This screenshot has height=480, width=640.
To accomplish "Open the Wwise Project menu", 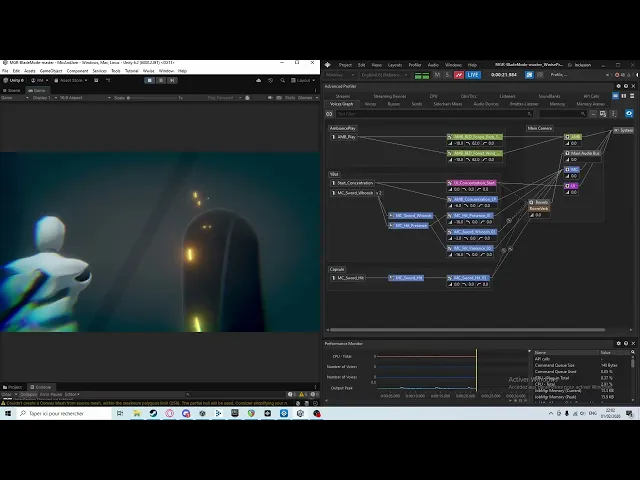I will pos(345,65).
